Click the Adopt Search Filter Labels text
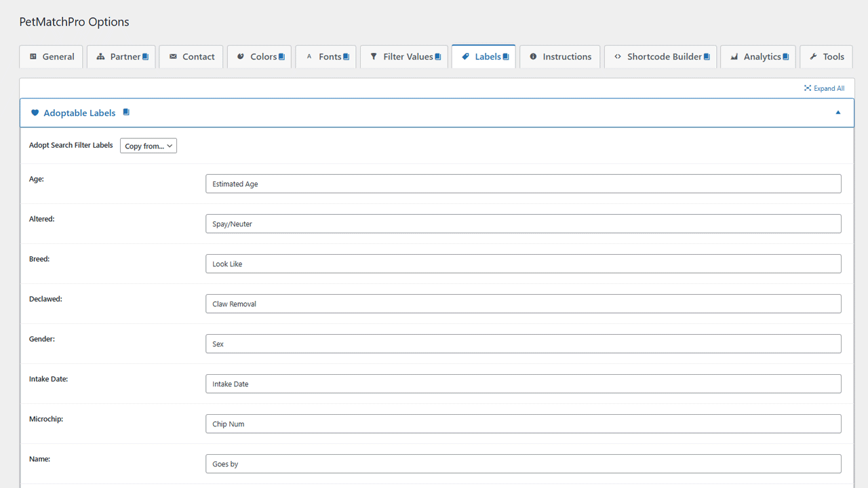Viewport: 868px width, 488px height. point(71,145)
